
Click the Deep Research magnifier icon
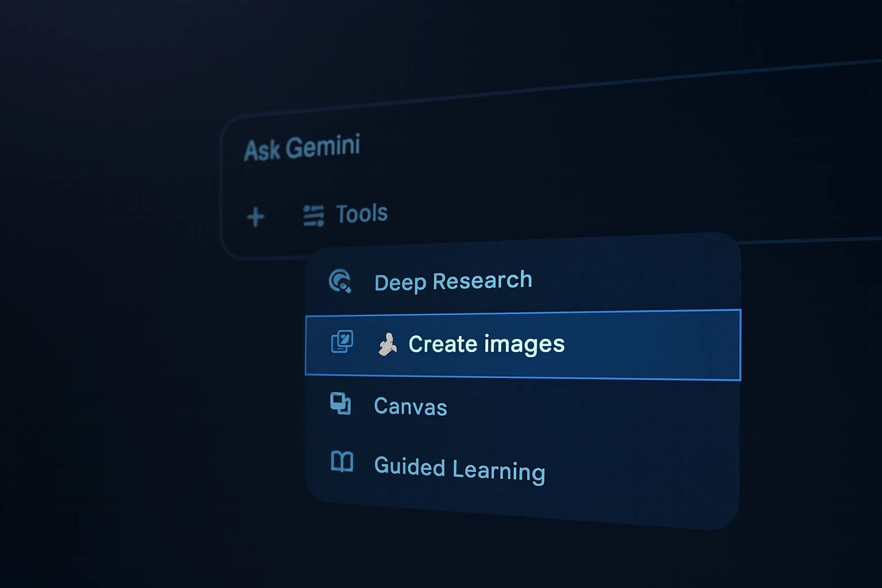[x=340, y=281]
